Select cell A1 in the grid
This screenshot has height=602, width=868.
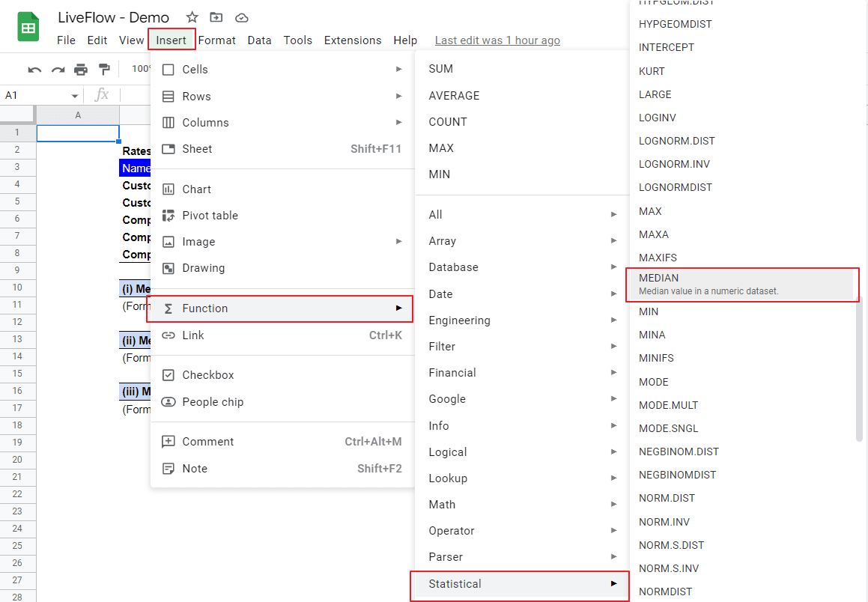click(x=78, y=133)
